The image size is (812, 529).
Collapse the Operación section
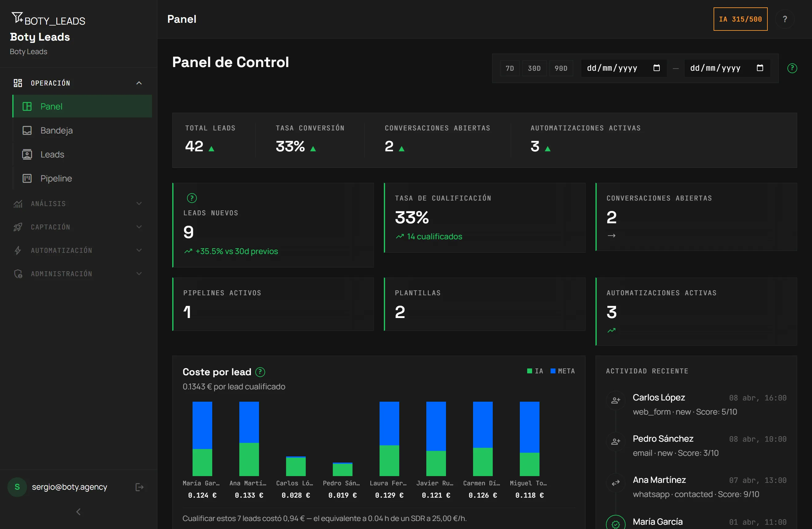coord(139,83)
